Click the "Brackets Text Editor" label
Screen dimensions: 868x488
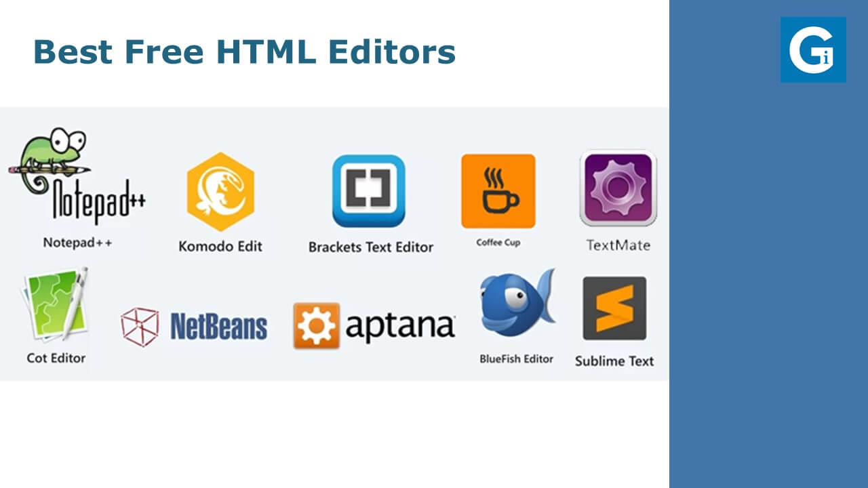pyautogui.click(x=371, y=247)
